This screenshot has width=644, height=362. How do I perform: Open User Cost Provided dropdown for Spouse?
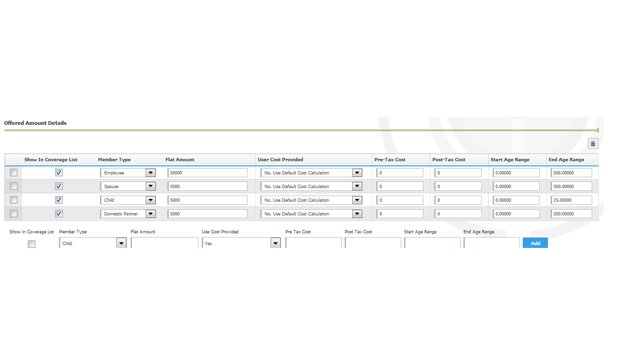coord(357,187)
